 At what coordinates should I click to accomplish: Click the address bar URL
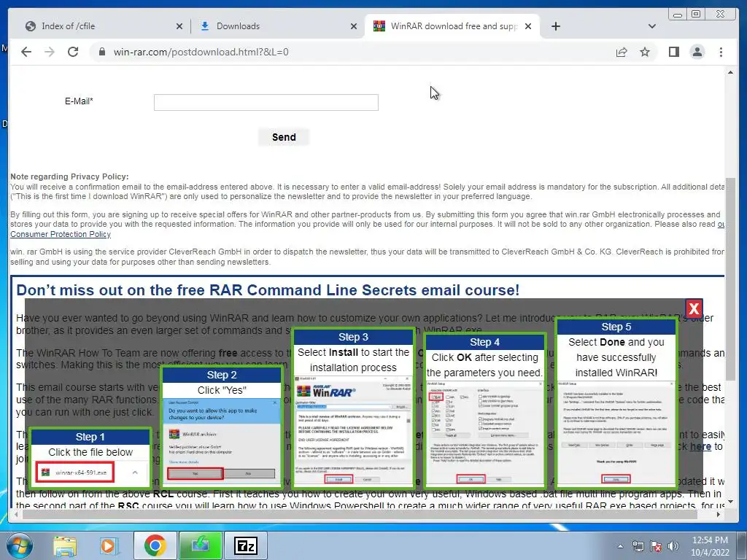201,52
